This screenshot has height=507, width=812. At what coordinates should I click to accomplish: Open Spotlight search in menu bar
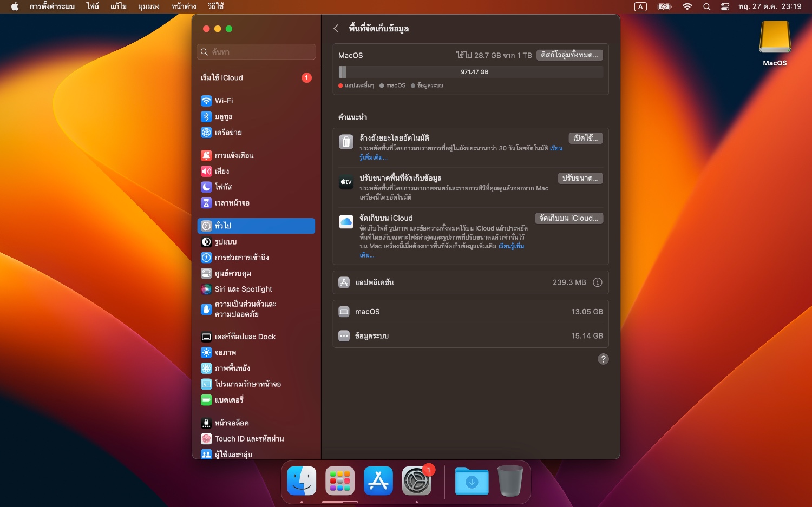pyautogui.click(x=706, y=6)
